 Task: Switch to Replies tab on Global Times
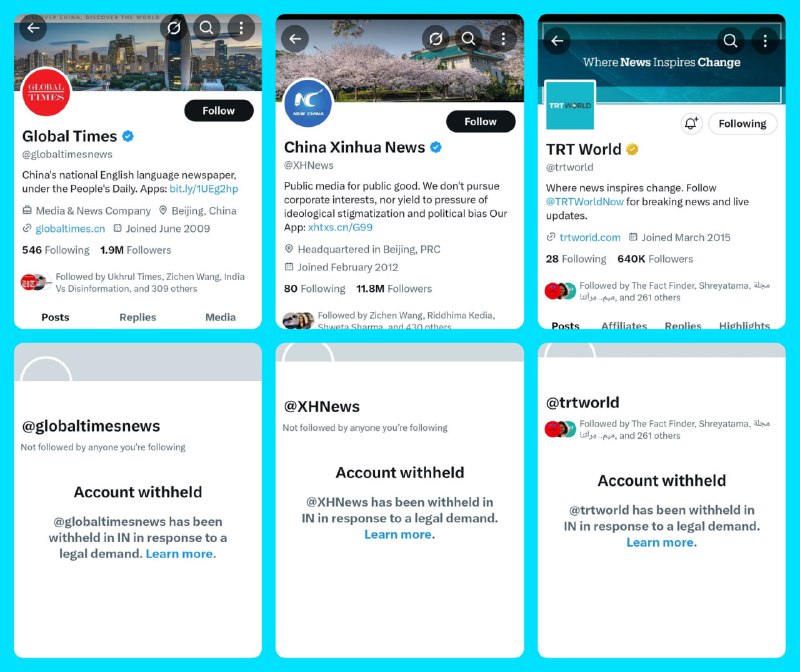pos(138,317)
